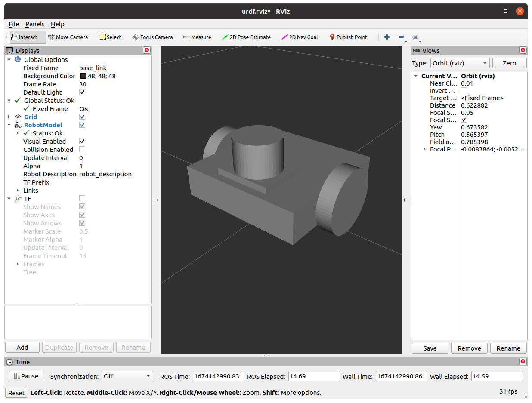Click the Rename view button
This screenshot has height=403, width=532.
tap(508, 348)
